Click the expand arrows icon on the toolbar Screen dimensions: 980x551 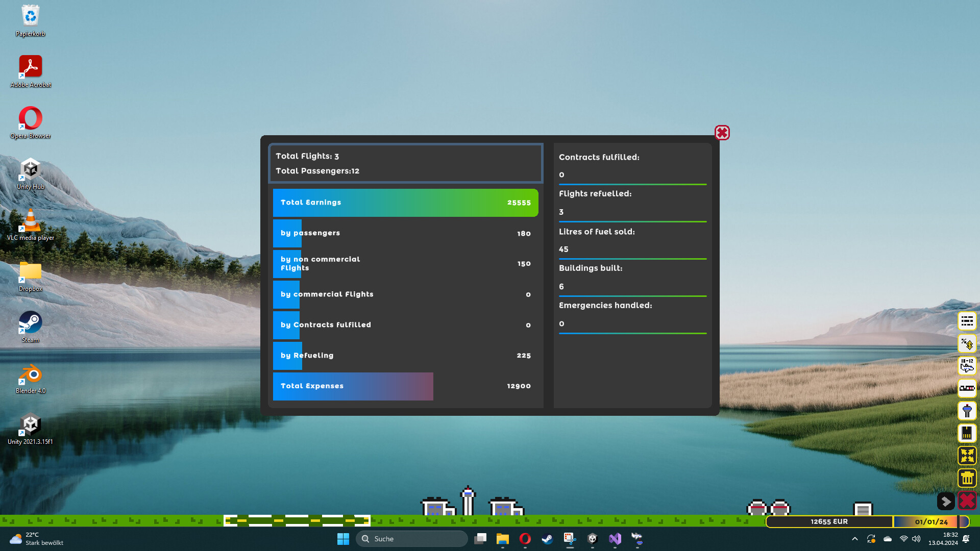(967, 456)
